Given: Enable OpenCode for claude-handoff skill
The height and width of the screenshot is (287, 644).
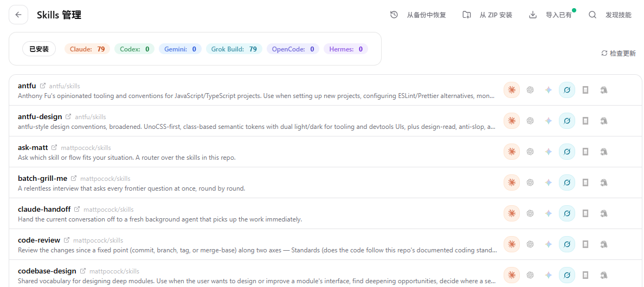Looking at the screenshot, I should (585, 213).
